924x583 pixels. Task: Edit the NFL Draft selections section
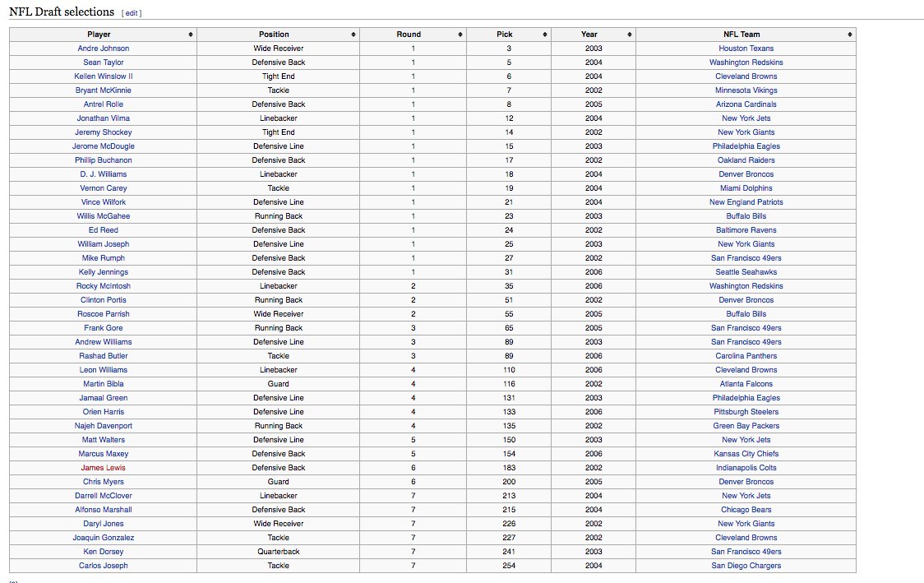132,13
